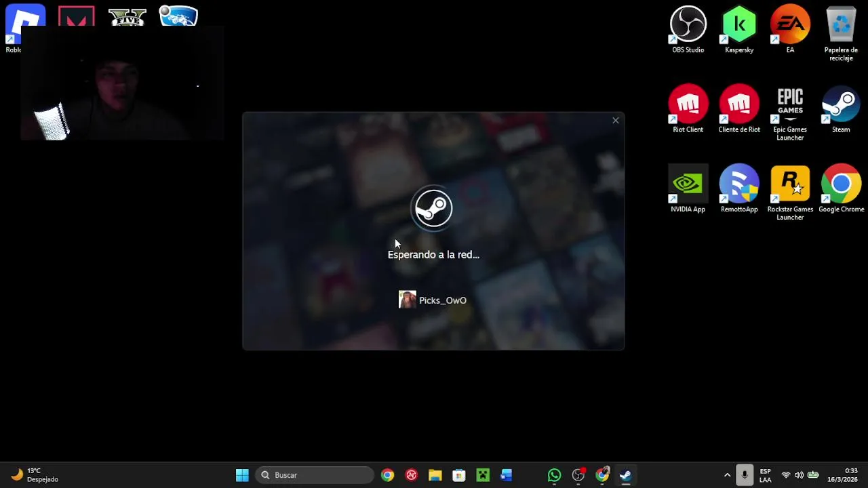Click the active Steam taskbar button
Screen dimensions: 868x488
point(626,475)
